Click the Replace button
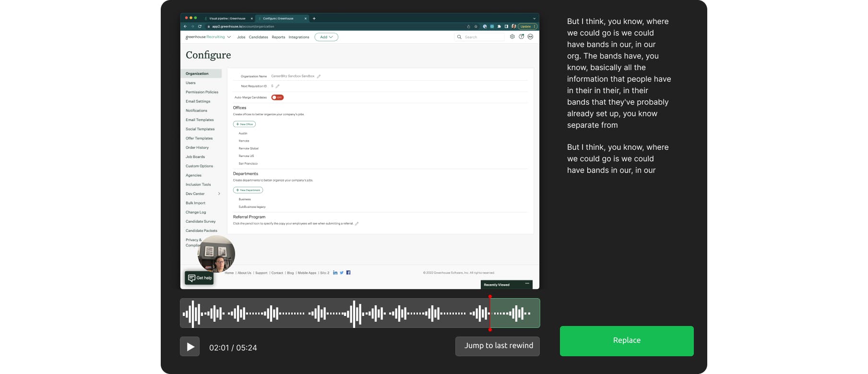 (627, 341)
